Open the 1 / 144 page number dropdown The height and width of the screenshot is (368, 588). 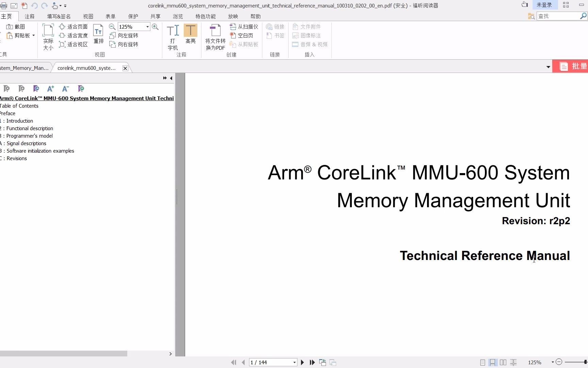294,363
